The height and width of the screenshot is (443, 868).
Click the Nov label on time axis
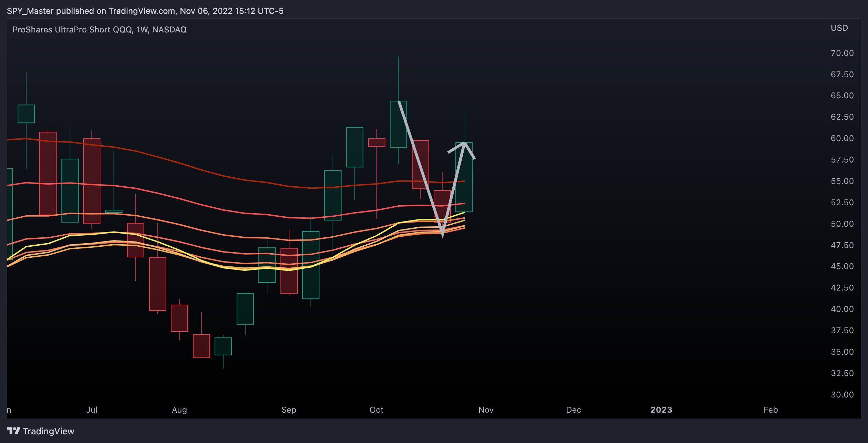pos(486,410)
